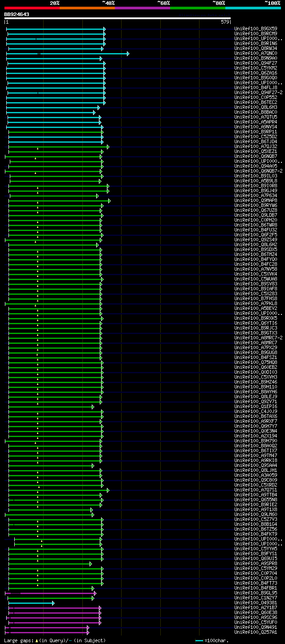The height and width of the screenshot is (644, 285).
Task: Click the cyan alignment bar of UniRef100_A7QNC0
Action: point(68,54)
